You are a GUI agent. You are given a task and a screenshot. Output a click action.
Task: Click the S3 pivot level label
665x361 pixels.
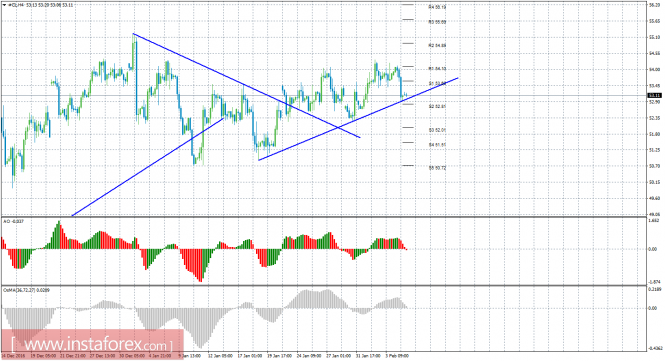tap(437, 130)
